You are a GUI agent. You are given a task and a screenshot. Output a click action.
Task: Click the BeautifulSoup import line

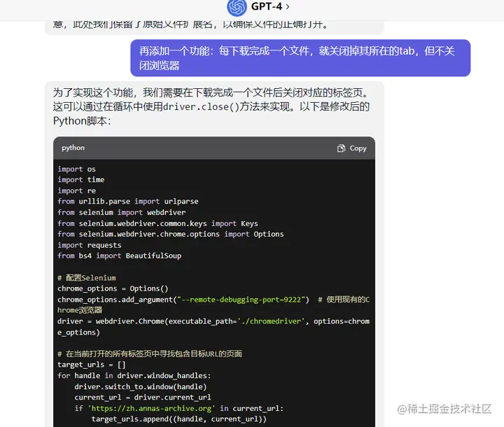pyautogui.click(x=120, y=256)
